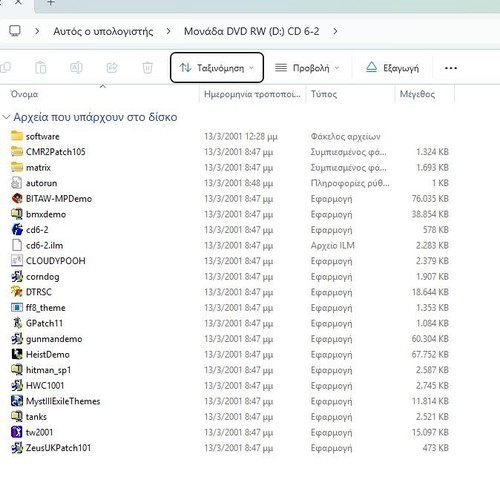Click the Rename icon in toolbar
The height and width of the screenshot is (500, 500).
76,68
